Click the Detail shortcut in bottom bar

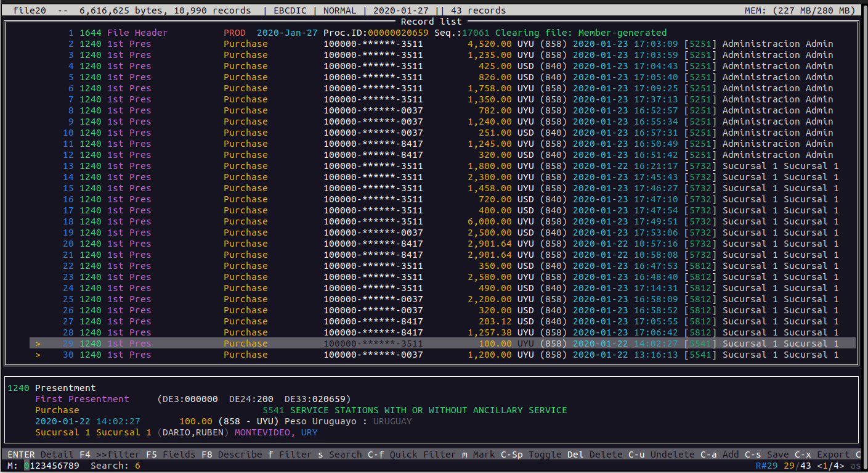pos(57,454)
